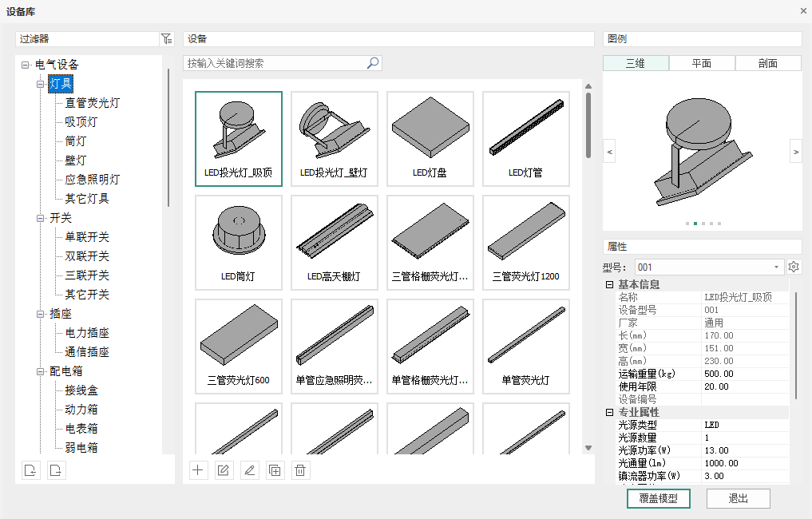Click the import library icon
The width and height of the screenshot is (812, 519).
point(30,469)
